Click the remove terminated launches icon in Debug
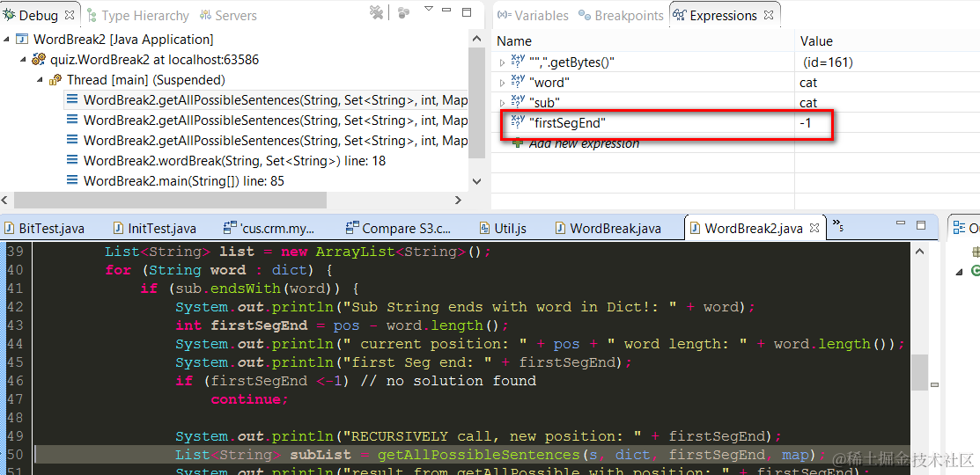Image resolution: width=980 pixels, height=475 pixels. (376, 12)
